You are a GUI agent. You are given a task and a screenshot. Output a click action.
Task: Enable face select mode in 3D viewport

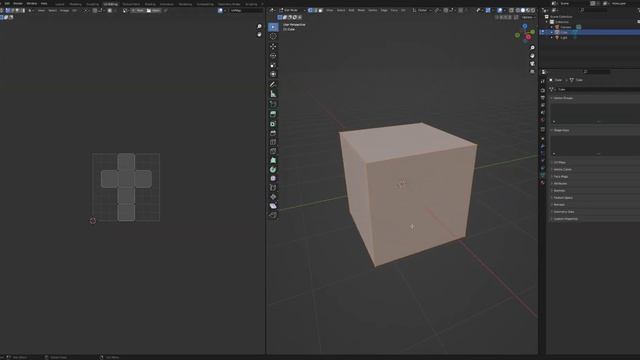[320, 10]
